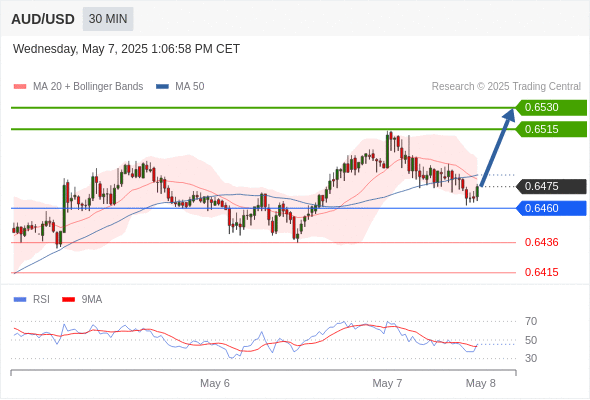
Task: Click the May 6 date axis label
Action: [215, 383]
